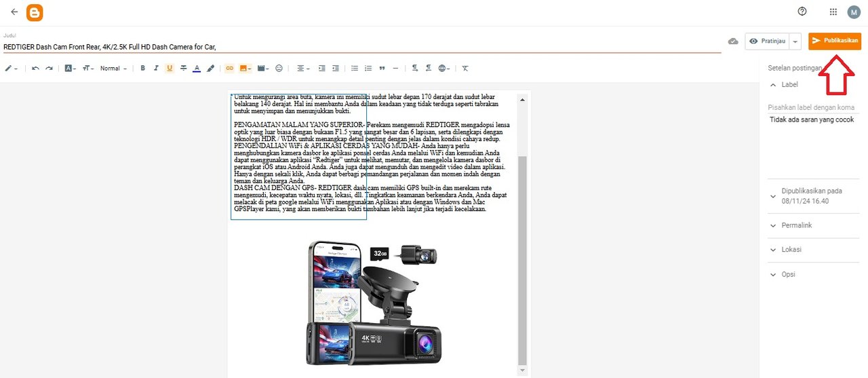
Task: Collapse the Label section
Action: [774, 85]
